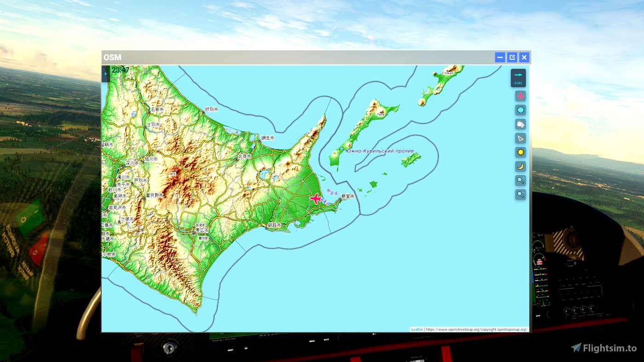
Task: Click the 根室市 city label on map
Action: [348, 196]
